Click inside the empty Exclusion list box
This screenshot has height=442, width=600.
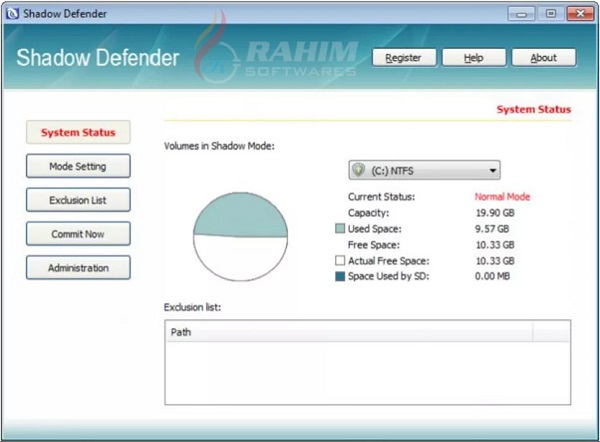367,372
